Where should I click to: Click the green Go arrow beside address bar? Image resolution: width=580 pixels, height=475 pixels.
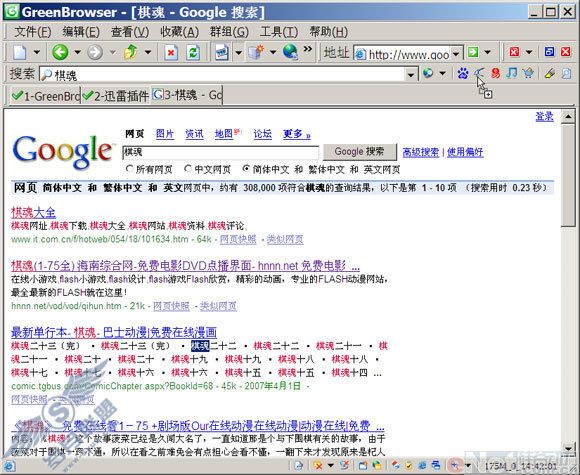click(473, 52)
